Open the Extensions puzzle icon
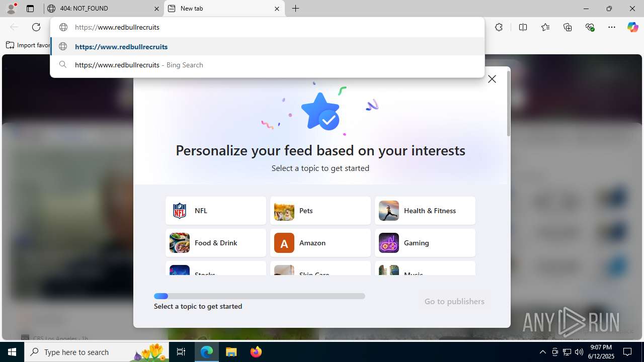The width and height of the screenshot is (644, 362). tap(499, 27)
